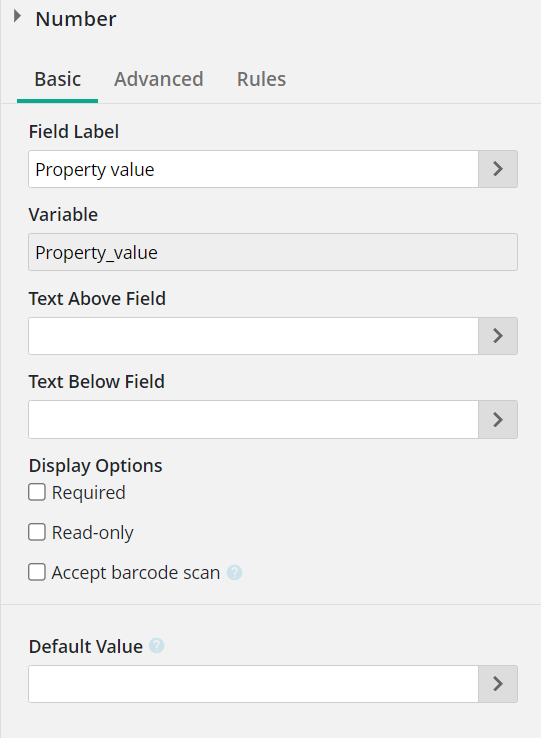Image resolution: width=541 pixels, height=738 pixels.
Task: Click inside the Default Value input
Action: (x=253, y=684)
